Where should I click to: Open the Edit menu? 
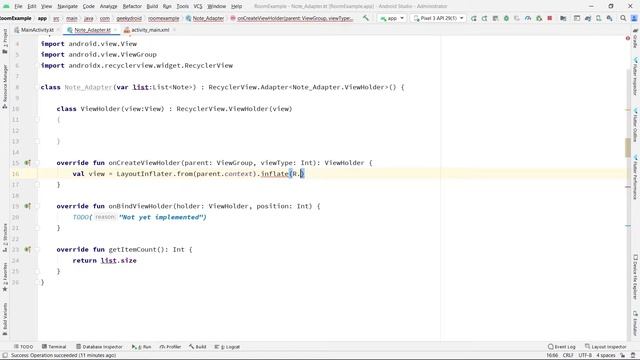pyautogui.click(x=32, y=6)
